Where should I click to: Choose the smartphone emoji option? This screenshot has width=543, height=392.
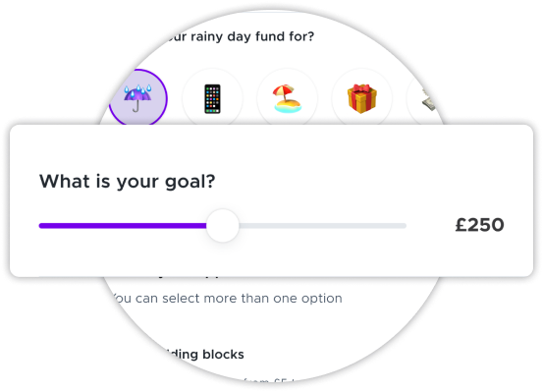212,99
